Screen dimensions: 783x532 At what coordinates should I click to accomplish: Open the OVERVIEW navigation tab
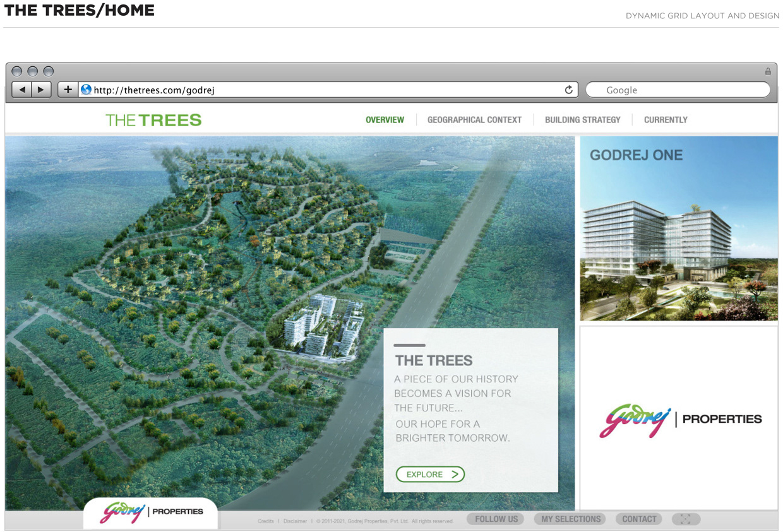pos(385,120)
